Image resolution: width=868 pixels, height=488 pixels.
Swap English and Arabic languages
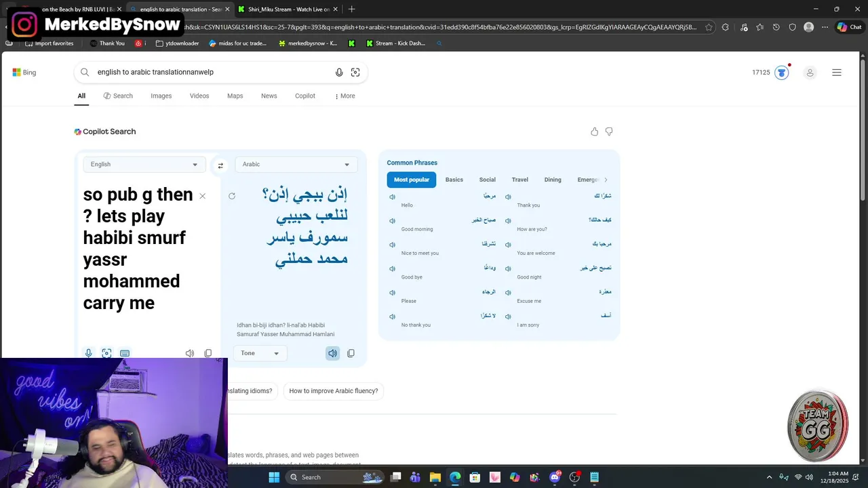(220, 165)
